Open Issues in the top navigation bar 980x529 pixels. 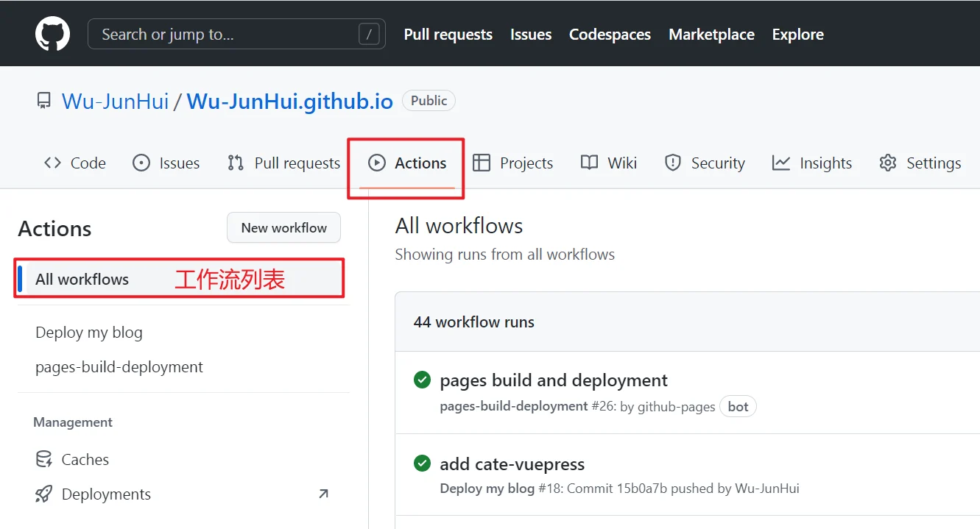[x=531, y=34]
